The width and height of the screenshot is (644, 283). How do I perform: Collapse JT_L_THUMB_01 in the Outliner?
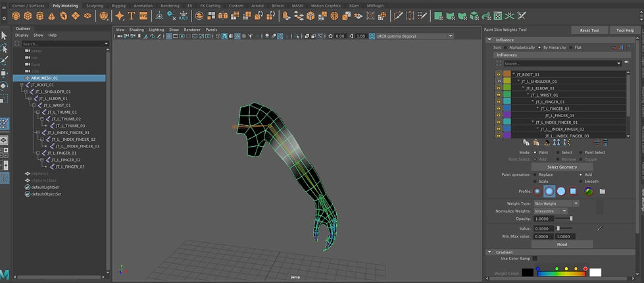pyautogui.click(x=38, y=112)
